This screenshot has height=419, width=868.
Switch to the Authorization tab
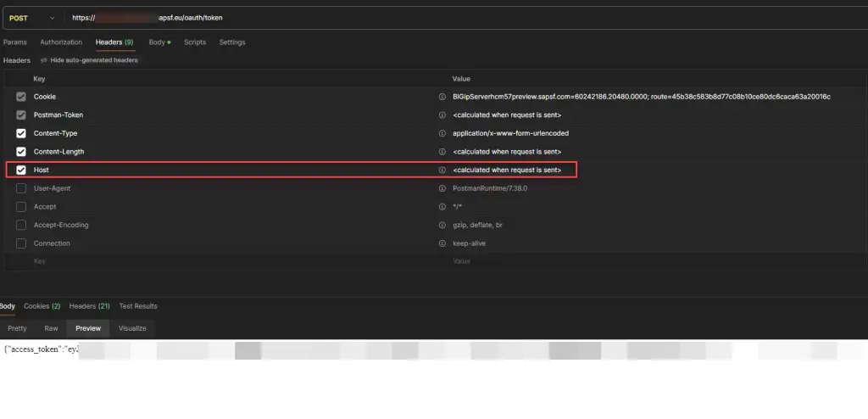tap(61, 42)
